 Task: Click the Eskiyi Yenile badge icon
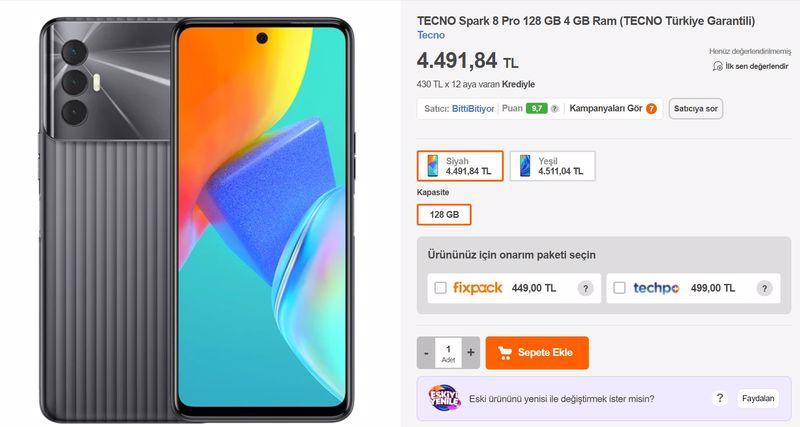(x=444, y=398)
